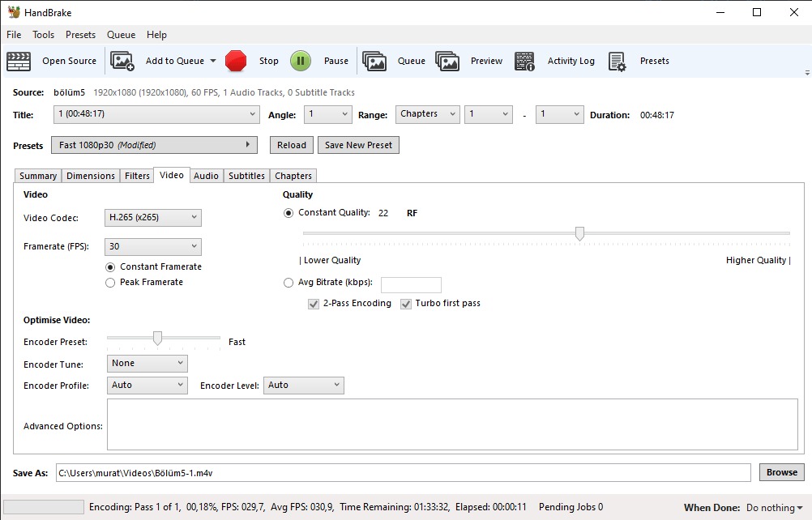Open the Range type dropdown showing Chapters

click(x=428, y=114)
